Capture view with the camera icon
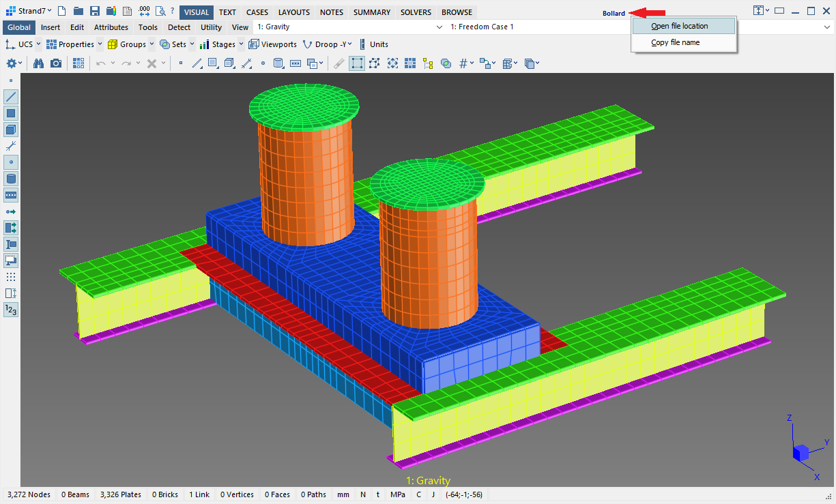The image size is (836, 504). (x=56, y=63)
